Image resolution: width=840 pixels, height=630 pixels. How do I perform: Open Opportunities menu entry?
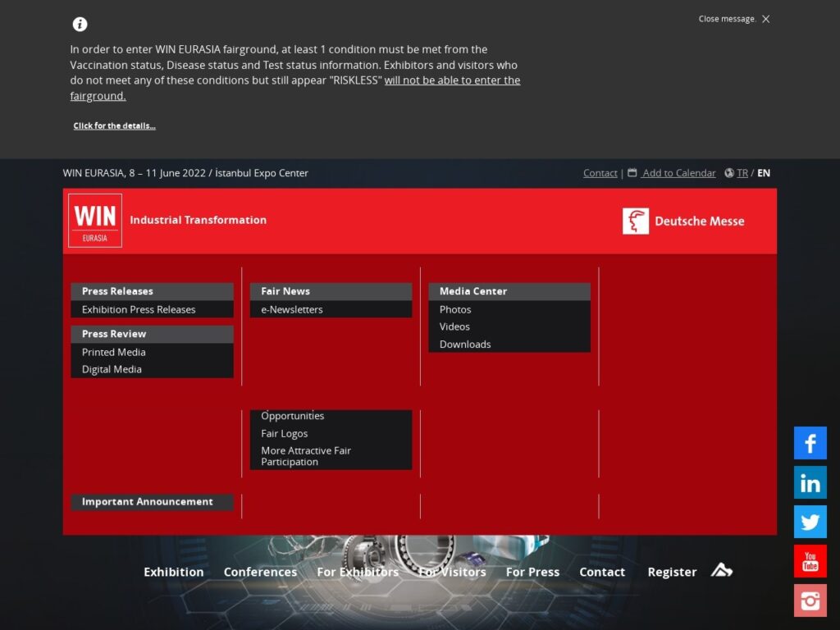[x=331, y=416]
